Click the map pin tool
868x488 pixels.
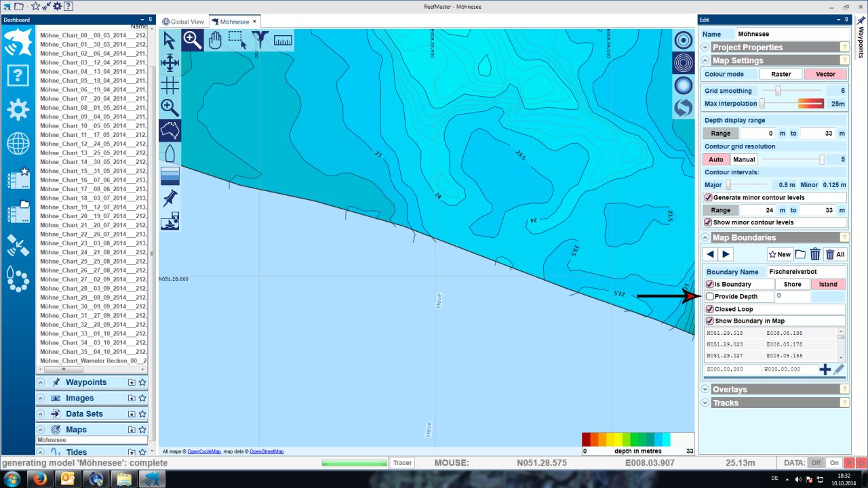(x=170, y=199)
